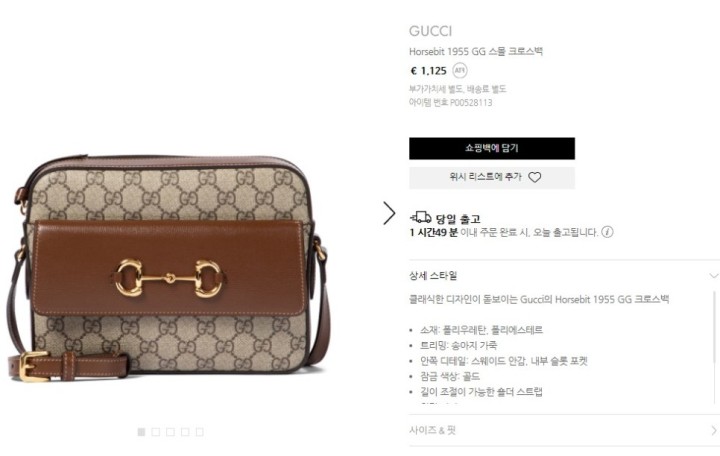Screen dimensions: 720x456
Task: Select the fourth image indicator dot
Action: tap(185, 432)
